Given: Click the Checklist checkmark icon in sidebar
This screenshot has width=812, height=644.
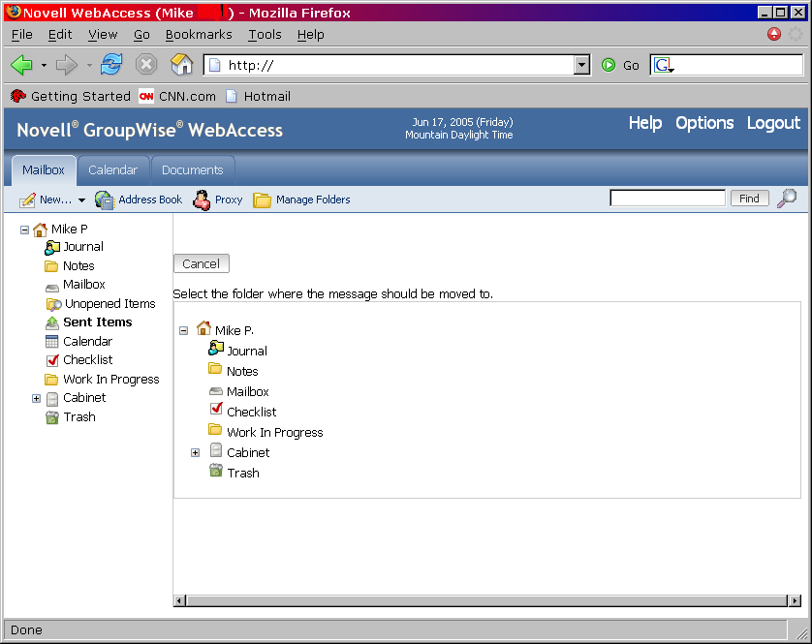Looking at the screenshot, I should (52, 360).
